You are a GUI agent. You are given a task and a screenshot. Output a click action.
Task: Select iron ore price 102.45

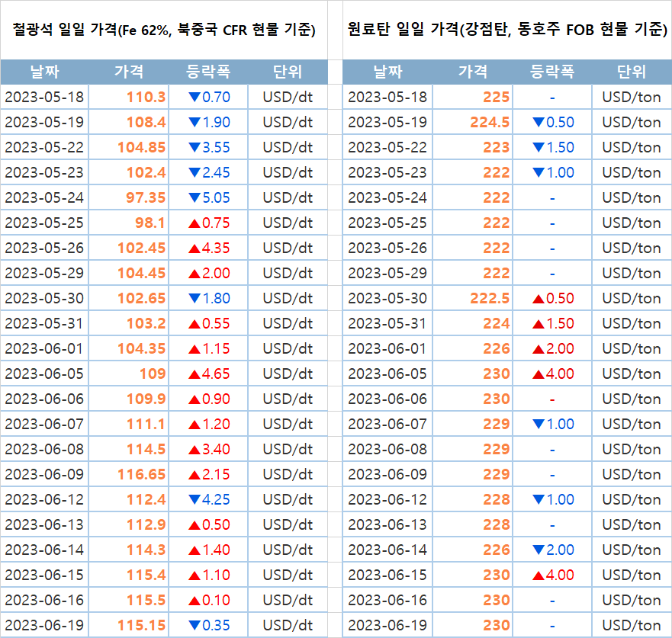(x=141, y=248)
